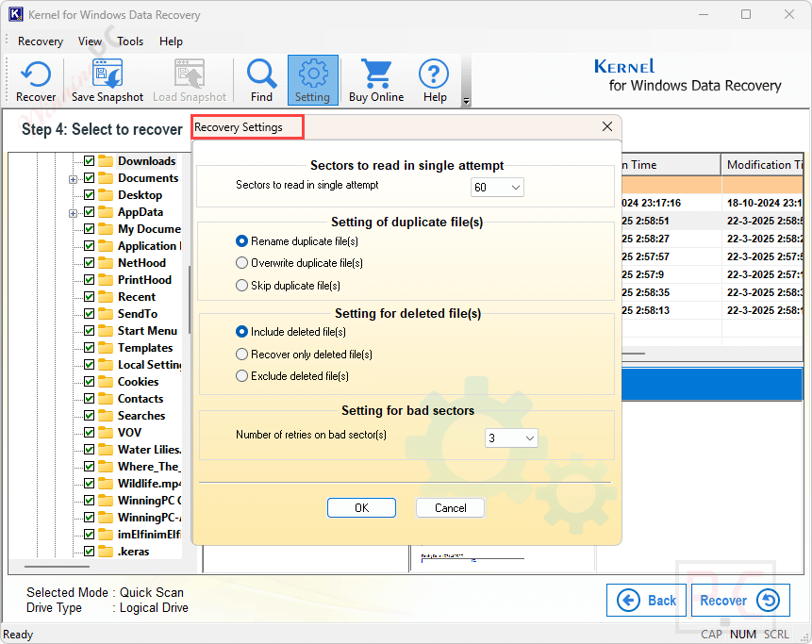Click the folder tree vertical scrollbar
This screenshot has width=812, height=644.
point(189,300)
